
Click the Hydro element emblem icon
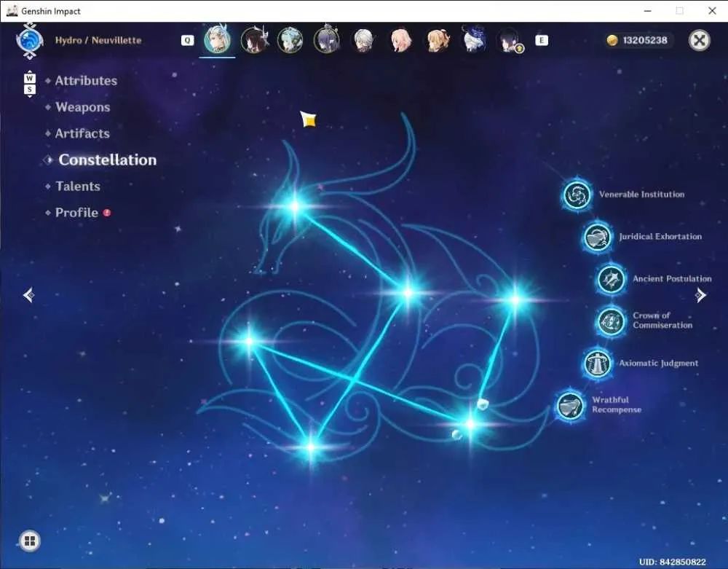30,41
